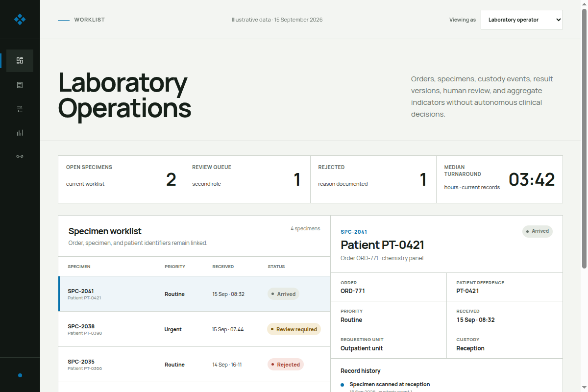The height and width of the screenshot is (392, 588).
Task: Open the document records sidebar icon
Action: point(20,85)
